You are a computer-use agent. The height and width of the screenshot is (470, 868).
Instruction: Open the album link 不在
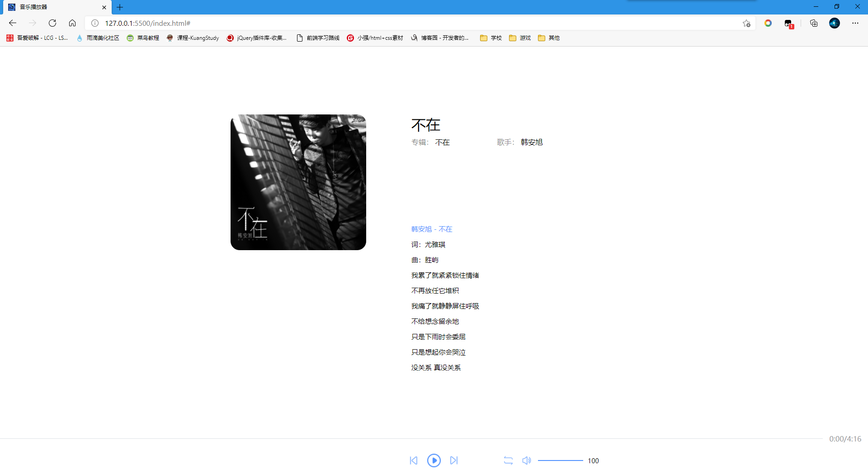point(442,142)
